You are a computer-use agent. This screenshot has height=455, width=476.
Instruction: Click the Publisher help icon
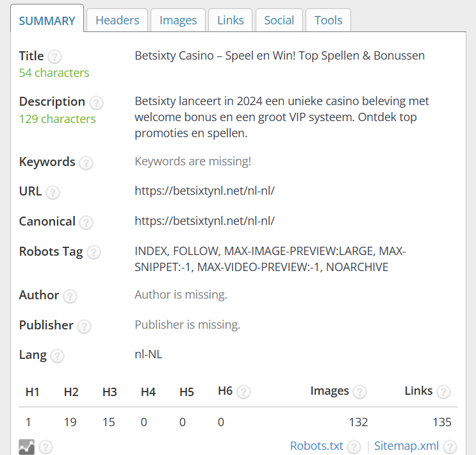tap(84, 326)
